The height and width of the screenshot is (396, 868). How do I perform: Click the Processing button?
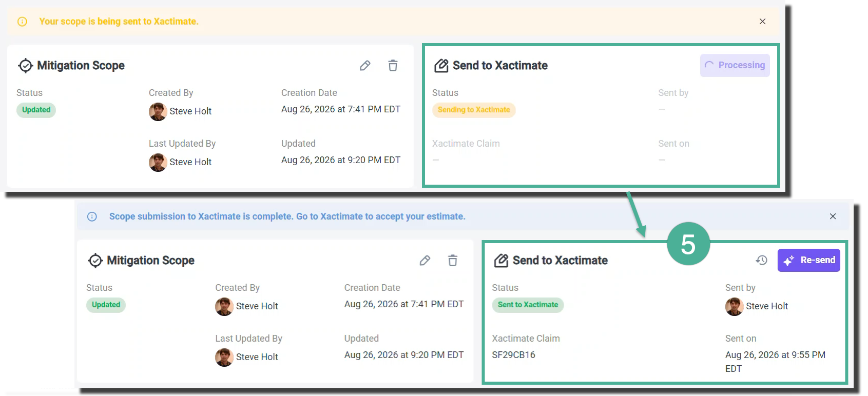tap(735, 65)
